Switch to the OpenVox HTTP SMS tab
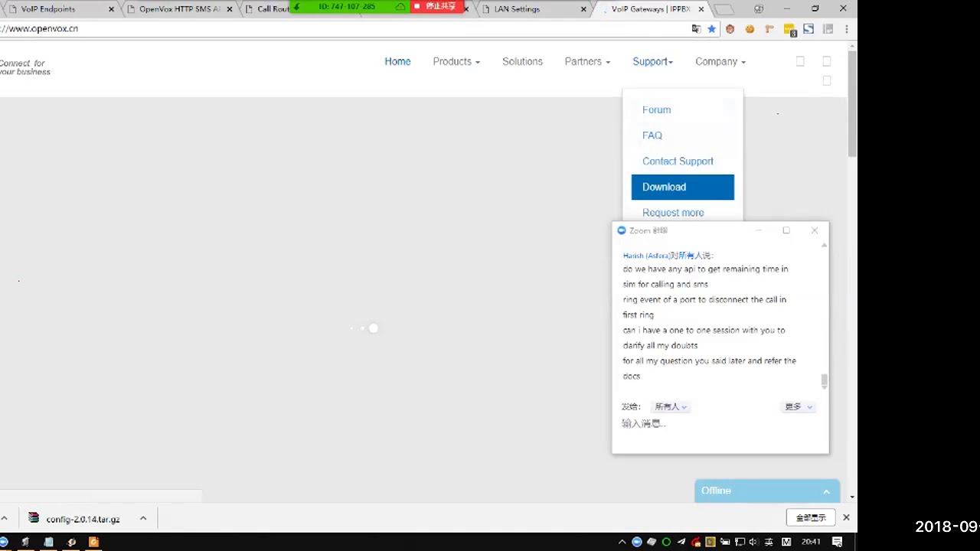This screenshot has width=980, height=551. click(180, 9)
